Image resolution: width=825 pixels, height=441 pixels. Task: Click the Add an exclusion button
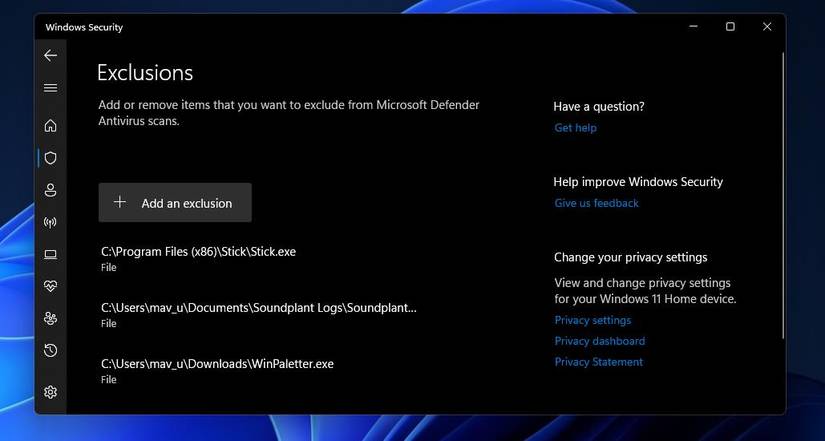tap(175, 203)
